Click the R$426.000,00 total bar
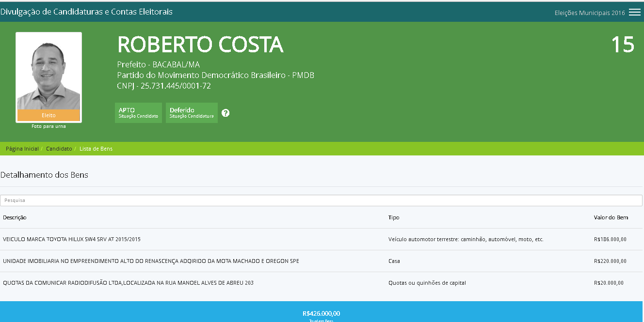The height and width of the screenshot is (322, 644). point(321,313)
